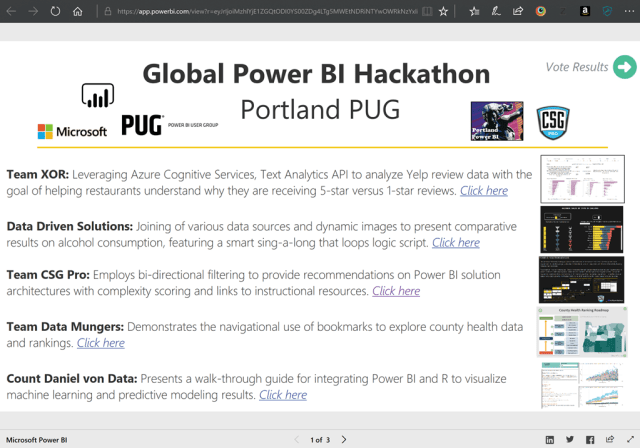Viewport: 640px width, 448px height.
Task: Open Team XOR Click here link
Action: pos(484,191)
